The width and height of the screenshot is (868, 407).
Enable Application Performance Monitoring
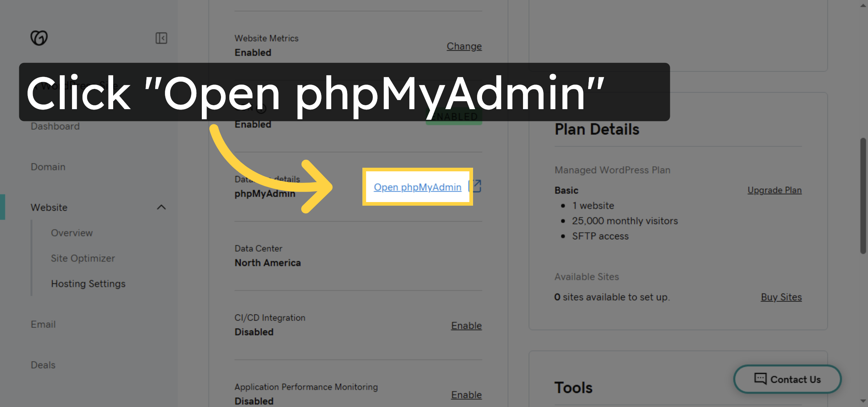466,395
